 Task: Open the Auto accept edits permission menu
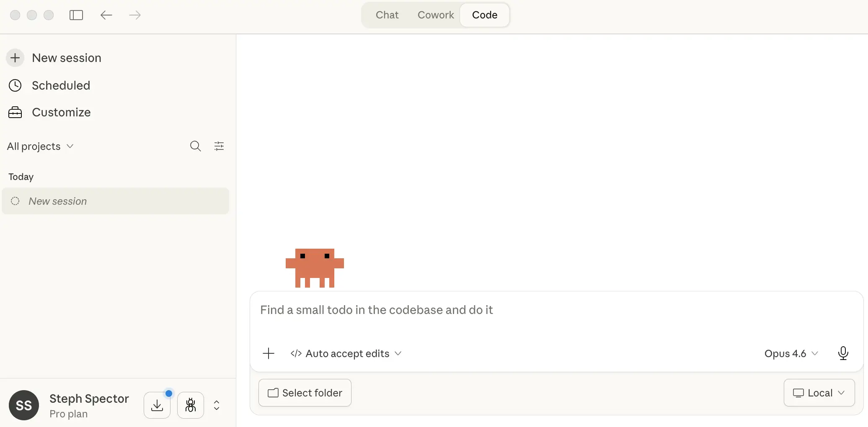pos(346,353)
